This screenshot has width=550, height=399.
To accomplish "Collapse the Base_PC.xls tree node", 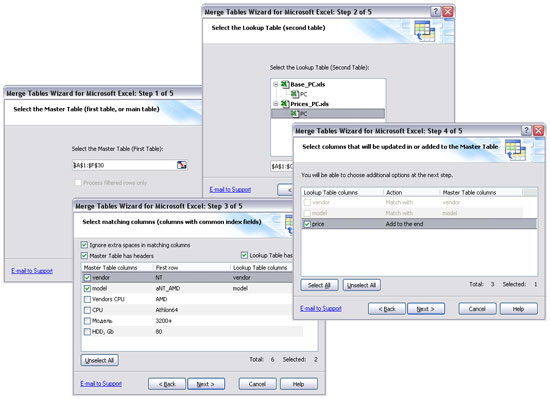I will tap(276, 84).
